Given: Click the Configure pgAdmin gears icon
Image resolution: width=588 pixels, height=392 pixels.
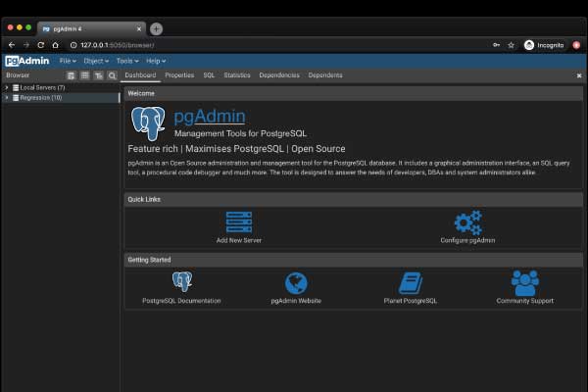Looking at the screenshot, I should click(x=468, y=222).
